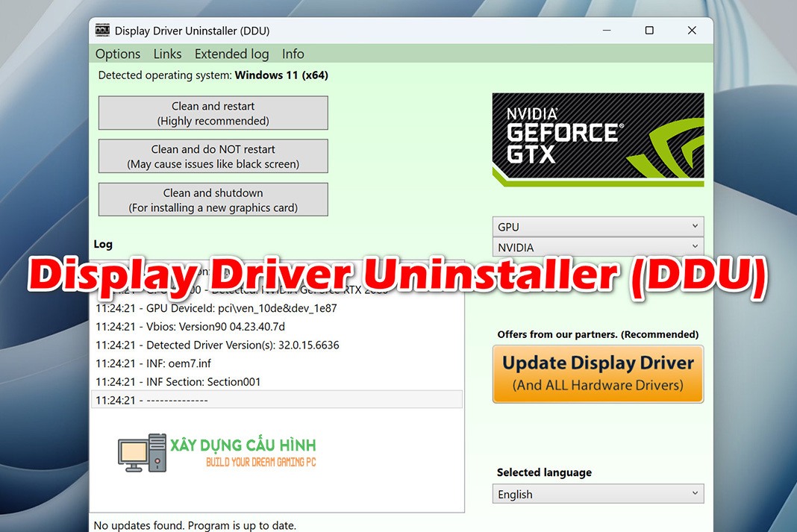Click the 'No updates found' status text
The width and height of the screenshot is (797, 532).
[195, 525]
